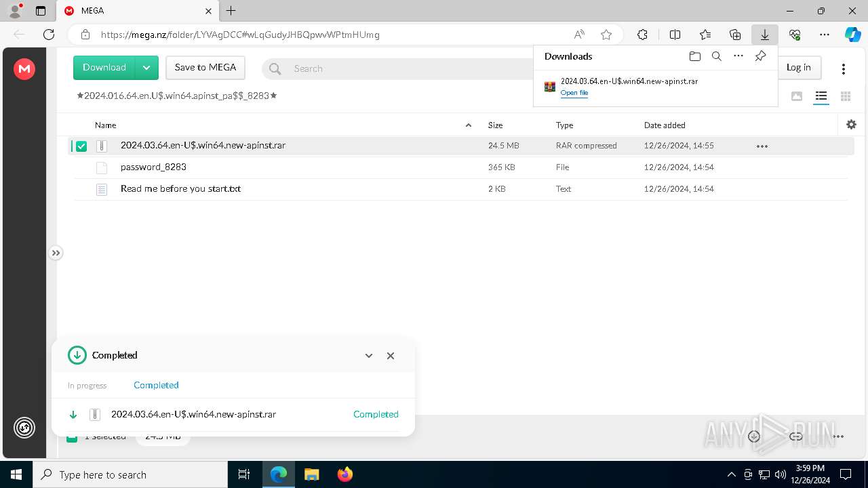Sort files by Type column

tap(564, 125)
